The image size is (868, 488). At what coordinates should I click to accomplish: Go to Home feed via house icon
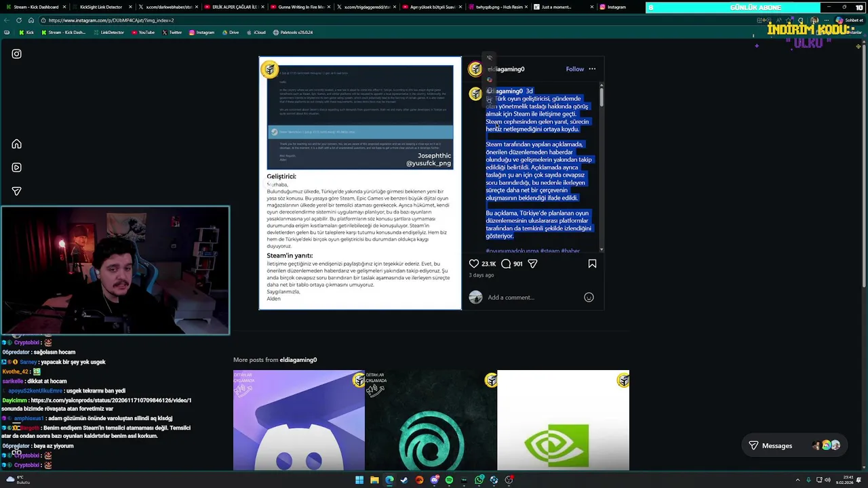16,144
